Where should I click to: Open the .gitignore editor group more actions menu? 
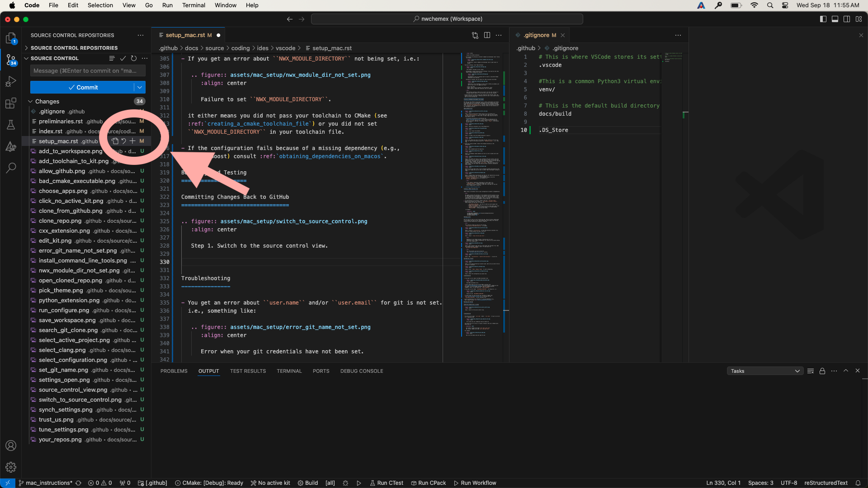pyautogui.click(x=678, y=35)
